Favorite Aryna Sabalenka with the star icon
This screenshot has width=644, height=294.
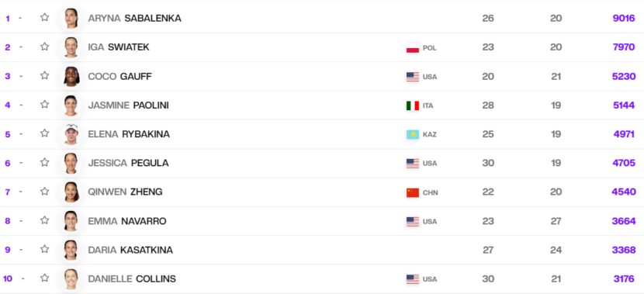pos(45,17)
